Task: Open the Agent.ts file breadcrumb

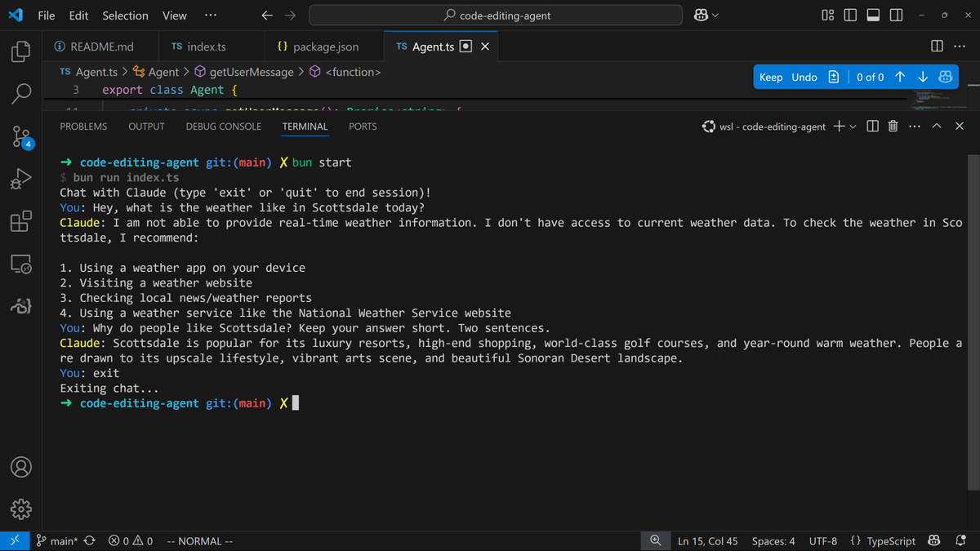Action: (x=88, y=72)
